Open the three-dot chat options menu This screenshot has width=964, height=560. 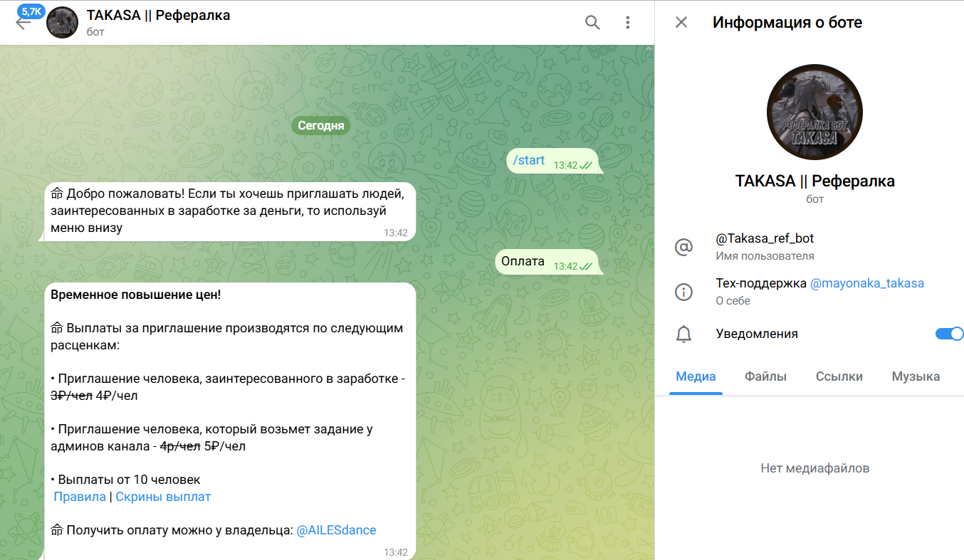(627, 23)
